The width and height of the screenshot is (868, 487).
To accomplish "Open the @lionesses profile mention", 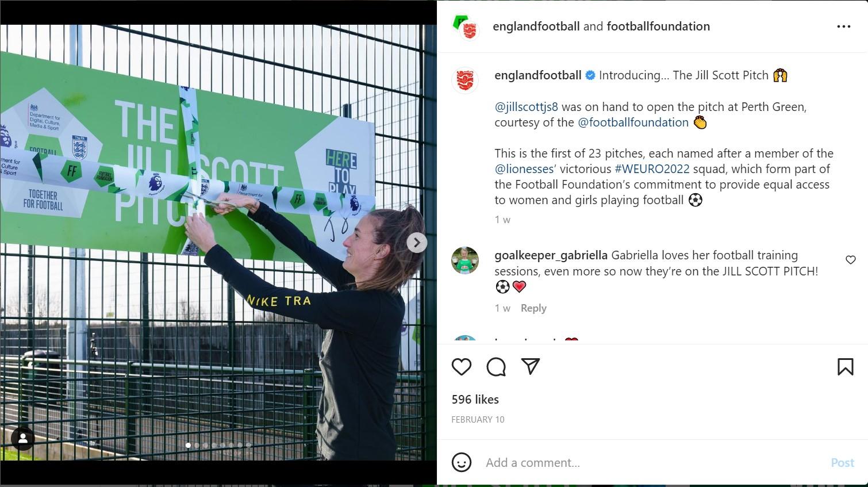I will (524, 169).
